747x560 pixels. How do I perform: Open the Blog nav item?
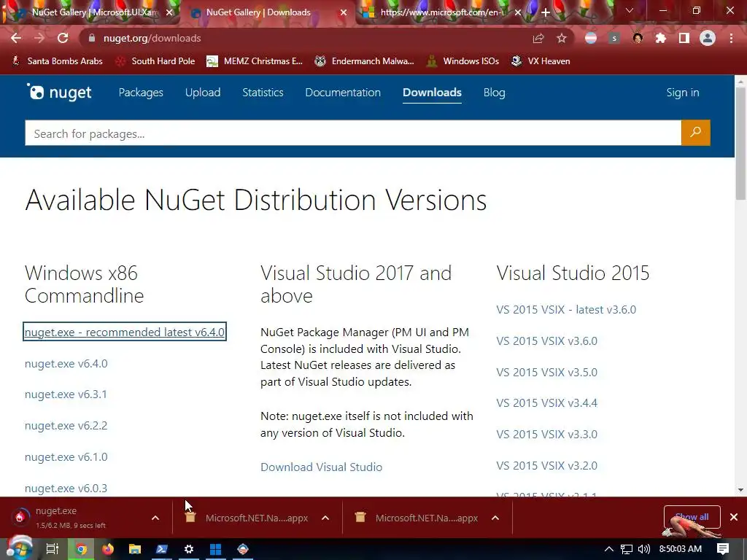[x=494, y=93]
